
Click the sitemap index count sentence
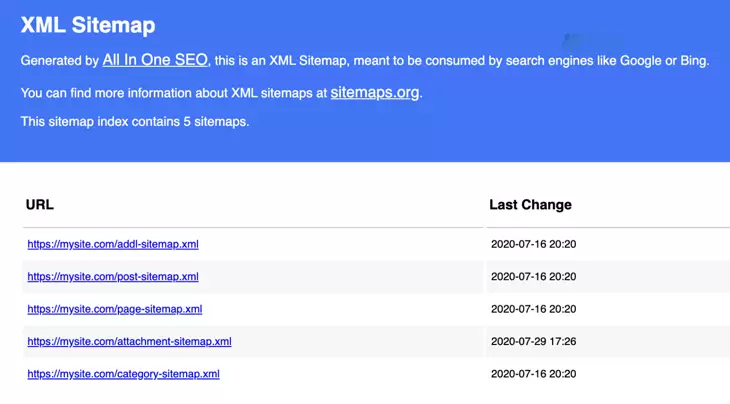point(135,122)
